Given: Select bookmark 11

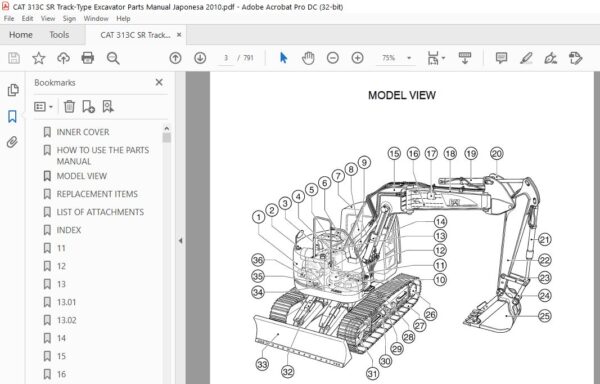Looking at the screenshot, I should point(61,248).
